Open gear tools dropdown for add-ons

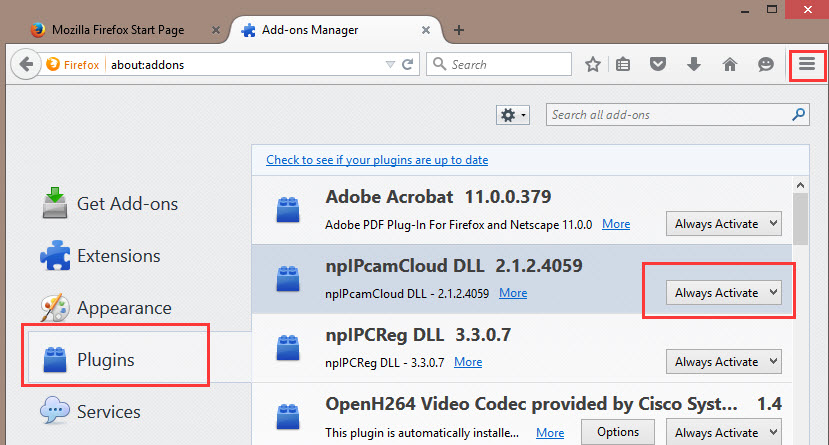(x=512, y=115)
